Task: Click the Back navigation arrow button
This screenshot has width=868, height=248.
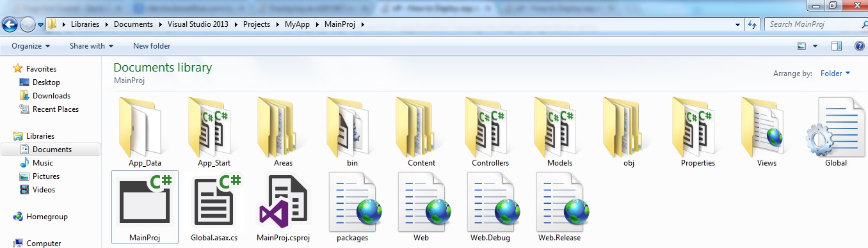Action: tap(10, 25)
